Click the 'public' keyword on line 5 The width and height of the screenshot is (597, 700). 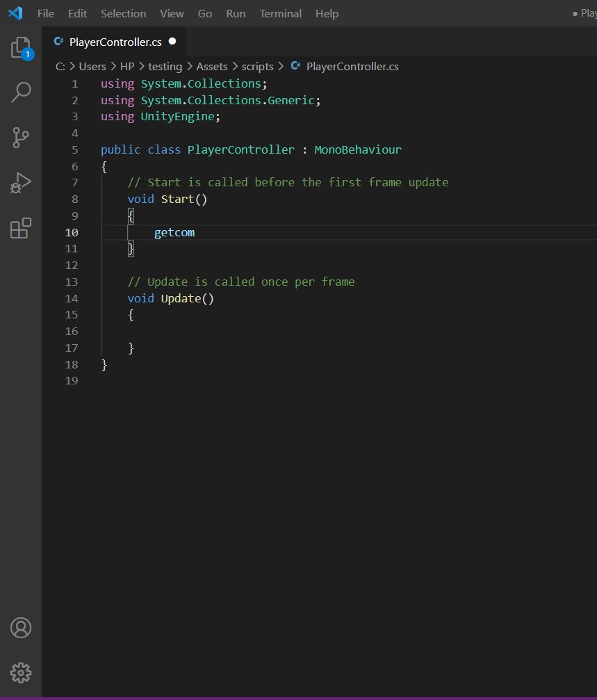[120, 149]
